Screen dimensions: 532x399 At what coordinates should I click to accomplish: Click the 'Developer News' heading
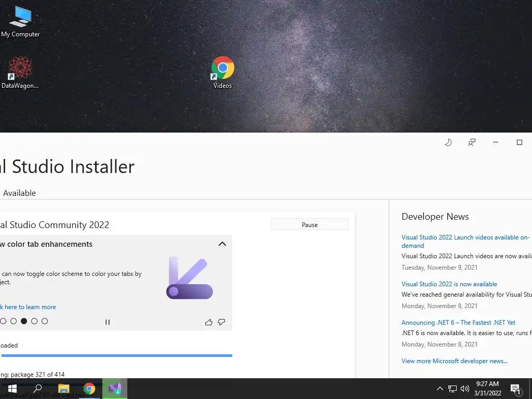click(435, 217)
